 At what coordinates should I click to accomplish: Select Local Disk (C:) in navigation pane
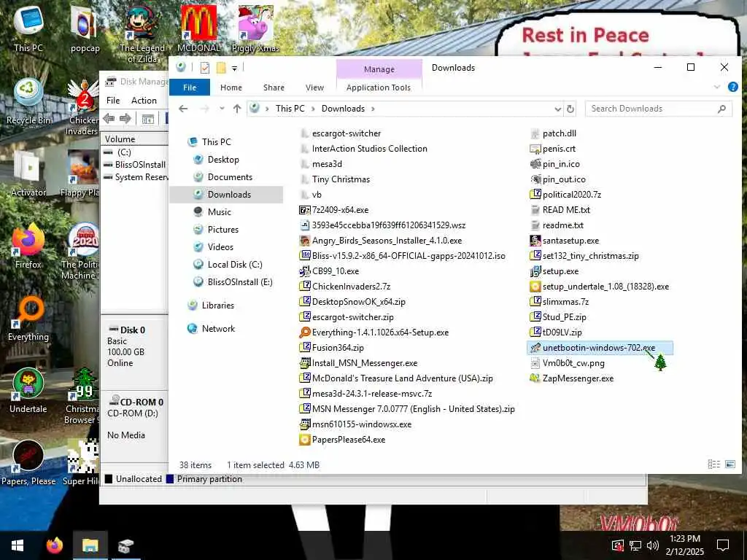[234, 264]
